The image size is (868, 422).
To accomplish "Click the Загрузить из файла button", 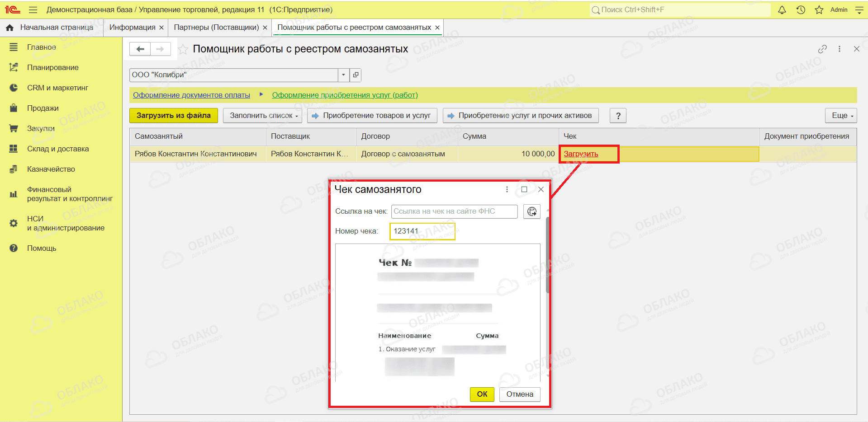I will [174, 116].
